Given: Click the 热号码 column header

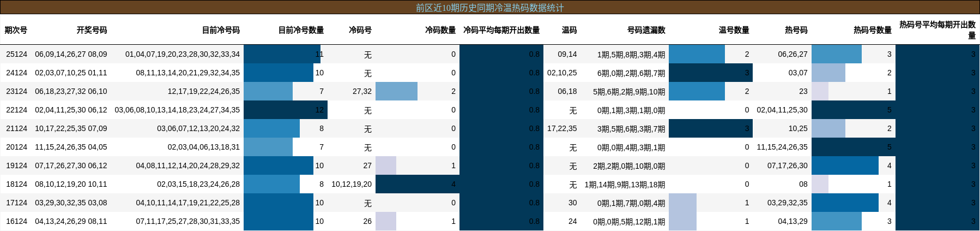Looking at the screenshot, I should click(796, 30).
